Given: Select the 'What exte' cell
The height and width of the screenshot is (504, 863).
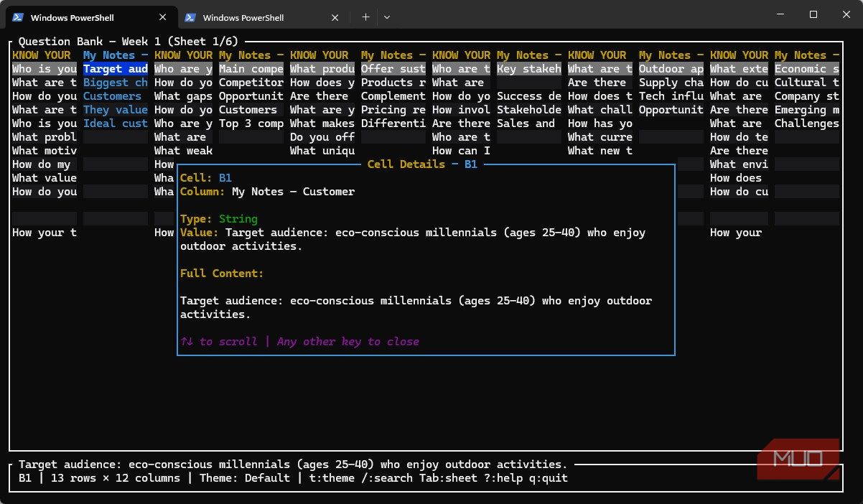Looking at the screenshot, I should [739, 69].
